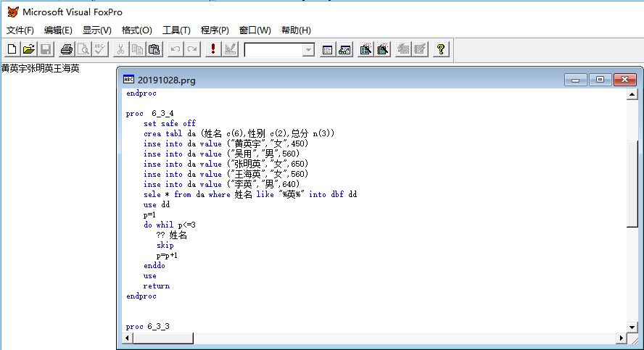Click the vertical scrollbar up arrow
This screenshot has height=350, width=644.
tap(632, 95)
